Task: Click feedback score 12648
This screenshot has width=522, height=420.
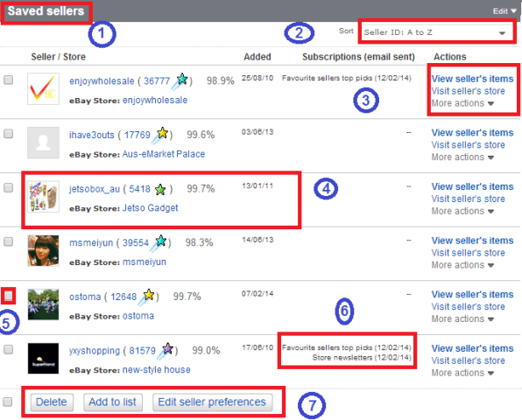Action: [123, 297]
